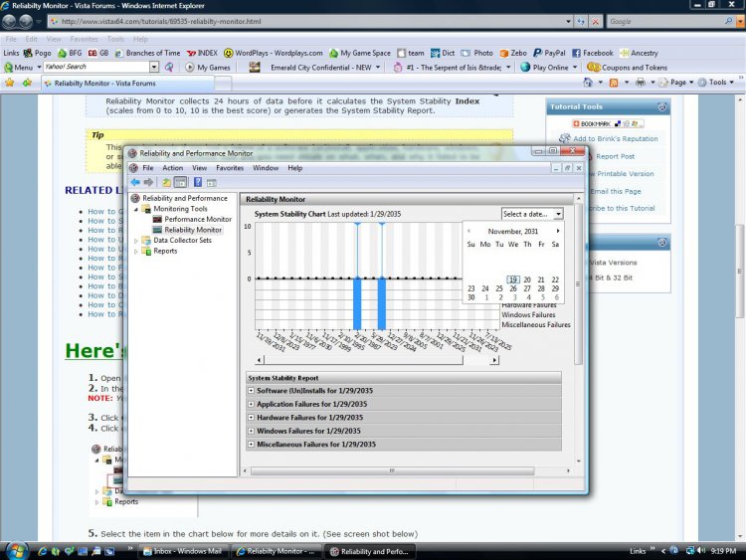Click the forward arrow in Reliability Monitor toolbar
This screenshot has height=560, width=746.
148,182
